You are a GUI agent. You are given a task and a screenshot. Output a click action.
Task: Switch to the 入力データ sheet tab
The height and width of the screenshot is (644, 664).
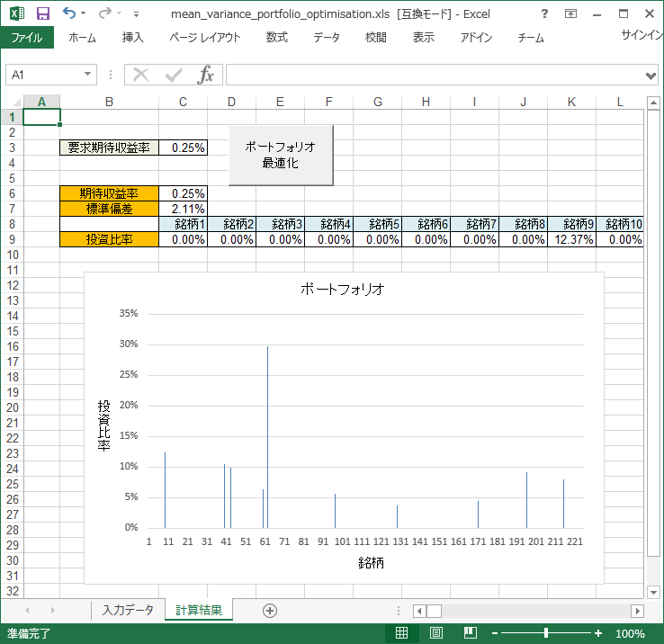click(128, 610)
